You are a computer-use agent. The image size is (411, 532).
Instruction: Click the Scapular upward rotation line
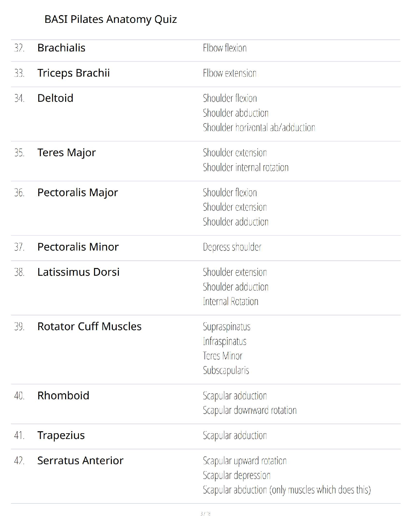pos(244,461)
